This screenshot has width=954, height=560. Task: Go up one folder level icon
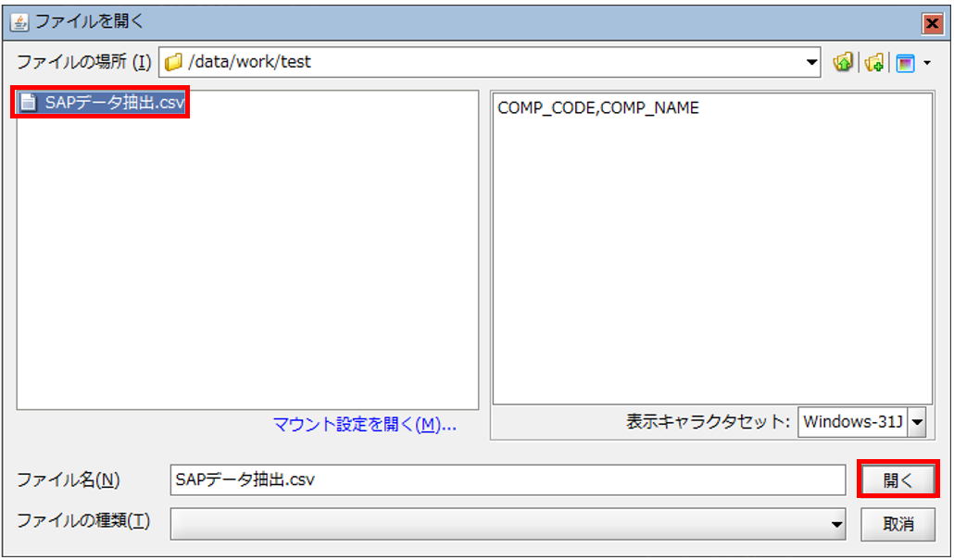click(842, 63)
